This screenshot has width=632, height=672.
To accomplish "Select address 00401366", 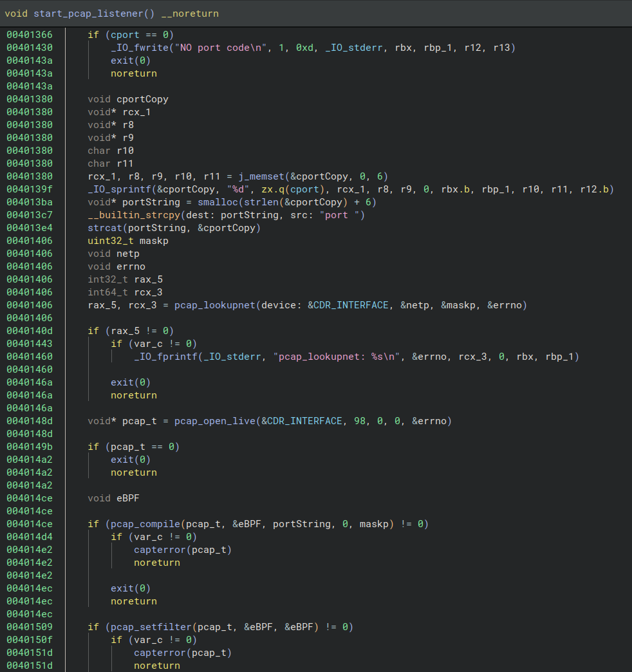I will tap(30, 35).
